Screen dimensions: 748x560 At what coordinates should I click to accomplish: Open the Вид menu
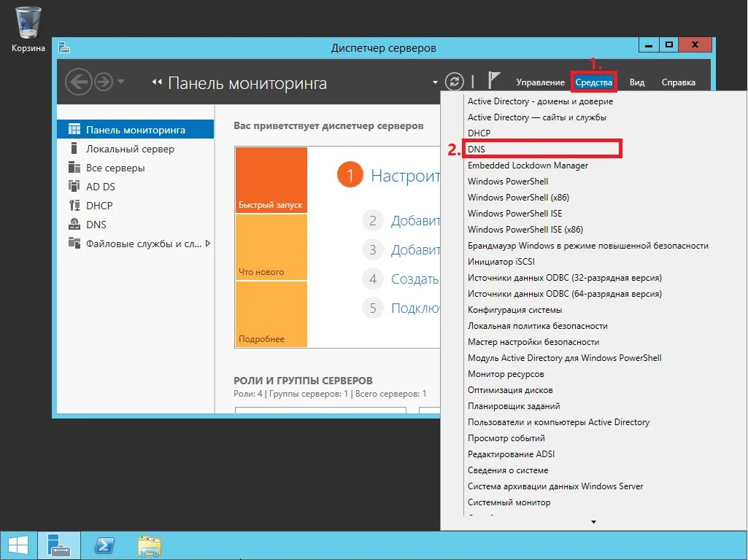(x=637, y=82)
